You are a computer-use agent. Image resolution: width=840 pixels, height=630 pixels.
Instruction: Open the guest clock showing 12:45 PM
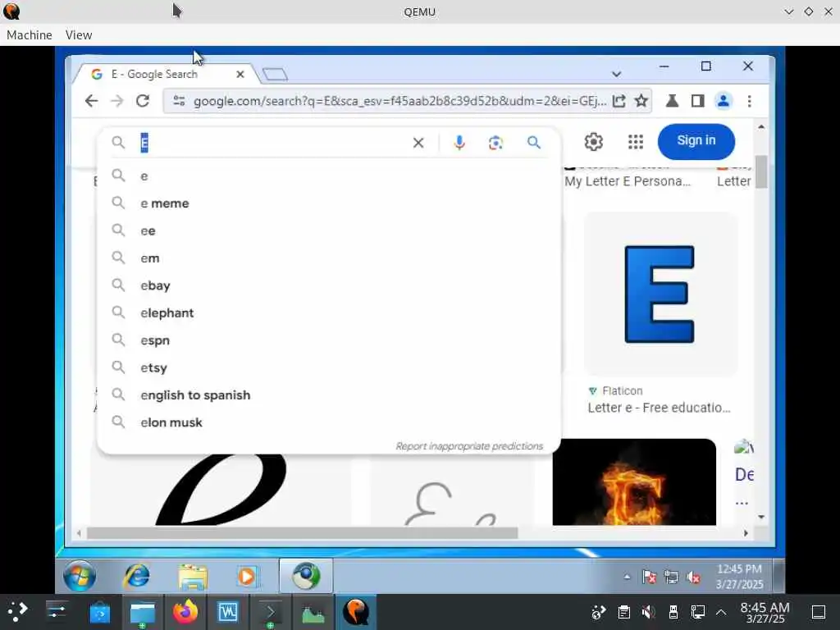pyautogui.click(x=739, y=577)
